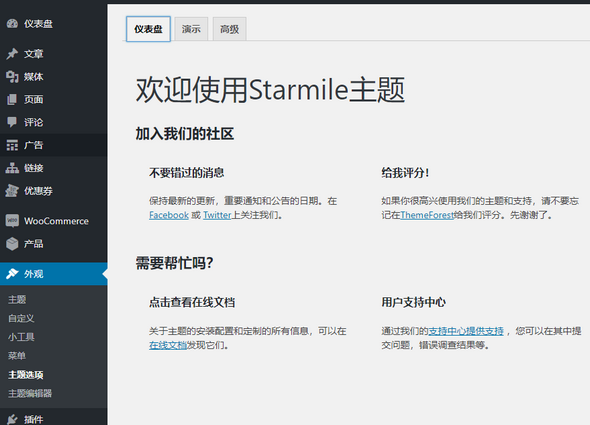This screenshot has height=425, width=590.
Task: Click the 文章 pushpin icon
Action: (12, 54)
